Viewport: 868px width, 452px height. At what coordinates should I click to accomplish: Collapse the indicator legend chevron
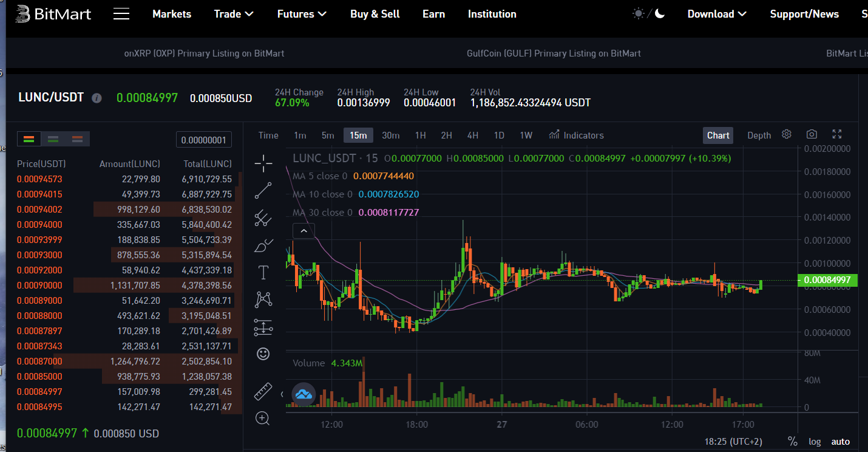point(303,231)
